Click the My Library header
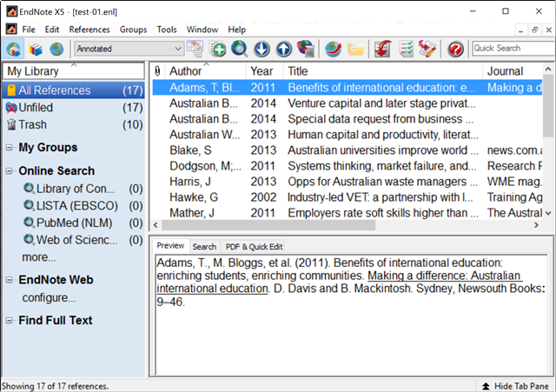 [x=73, y=71]
